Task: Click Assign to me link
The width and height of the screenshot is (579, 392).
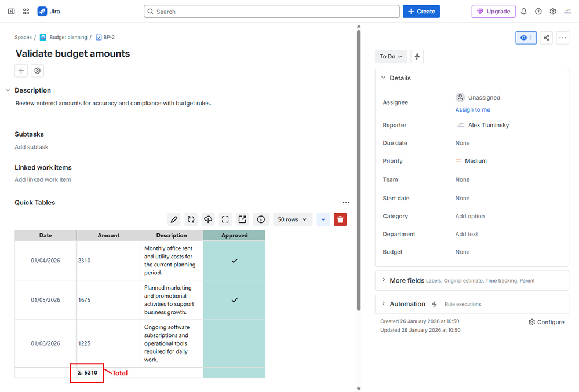Action: [x=473, y=109]
